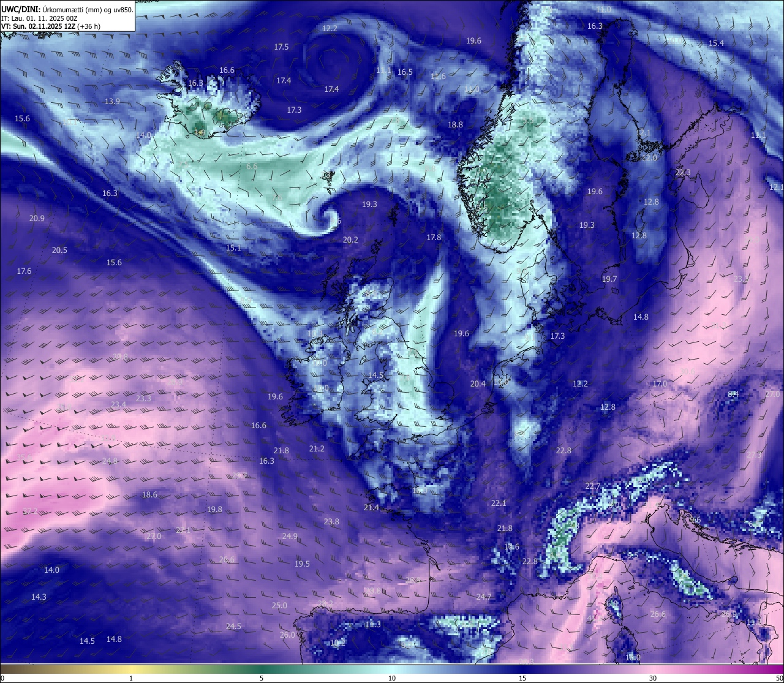
Task: Click the map value 17.8
Action: pos(434,237)
